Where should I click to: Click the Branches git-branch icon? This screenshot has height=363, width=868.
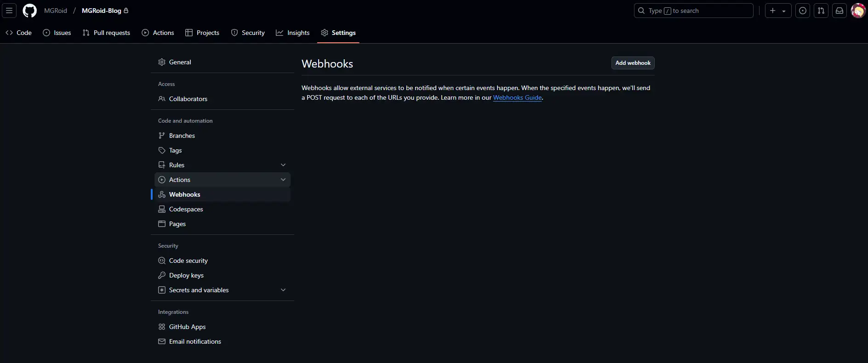click(x=162, y=136)
